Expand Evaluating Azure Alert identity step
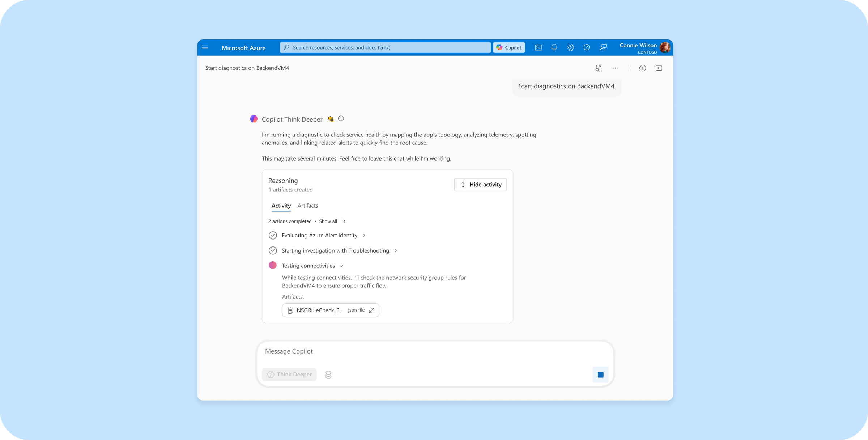 coord(323,235)
